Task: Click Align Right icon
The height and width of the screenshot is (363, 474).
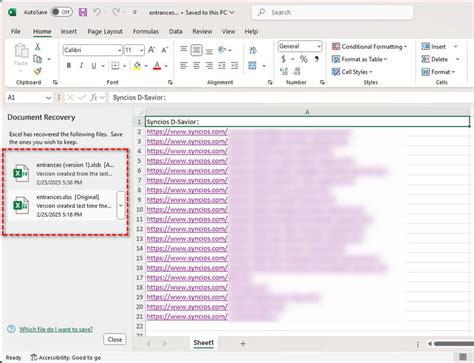Action: tap(209, 66)
